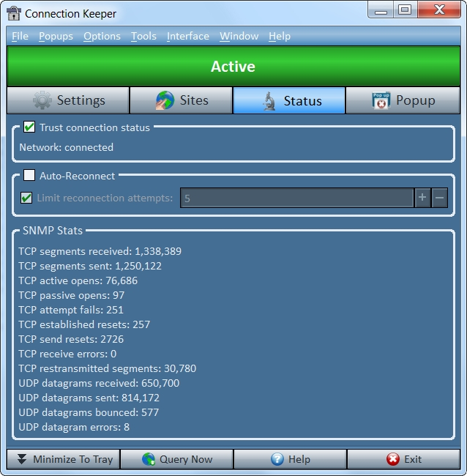
Task: Click the bottom Help button
Action: point(290,459)
